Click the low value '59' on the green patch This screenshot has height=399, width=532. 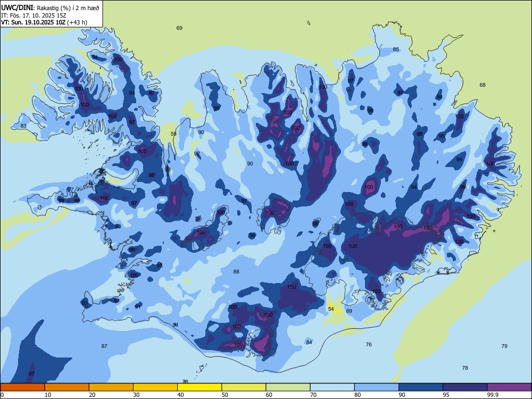click(x=173, y=134)
